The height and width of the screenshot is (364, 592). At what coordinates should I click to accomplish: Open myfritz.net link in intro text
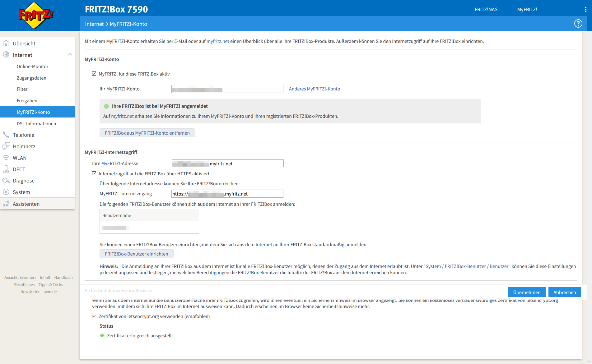click(x=218, y=41)
